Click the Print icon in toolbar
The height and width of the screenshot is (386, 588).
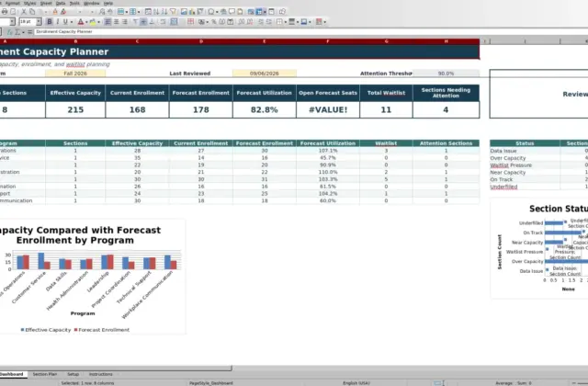coord(5,12)
